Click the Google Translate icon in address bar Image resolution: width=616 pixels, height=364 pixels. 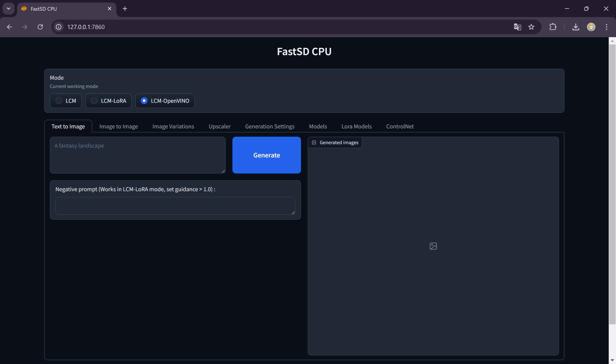(x=517, y=27)
